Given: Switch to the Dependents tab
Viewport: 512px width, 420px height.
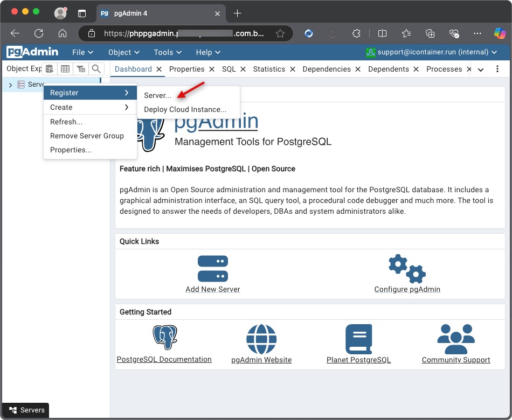Looking at the screenshot, I should click(x=389, y=69).
